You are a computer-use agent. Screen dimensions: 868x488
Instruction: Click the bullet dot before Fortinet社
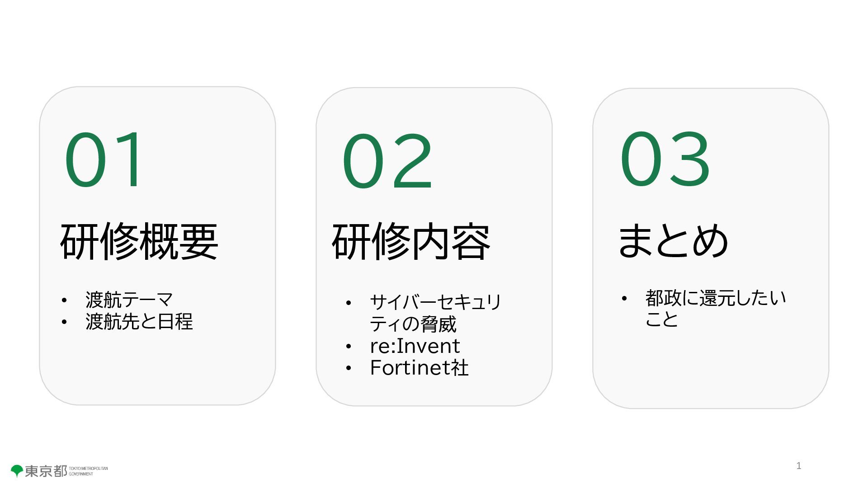tap(348, 368)
